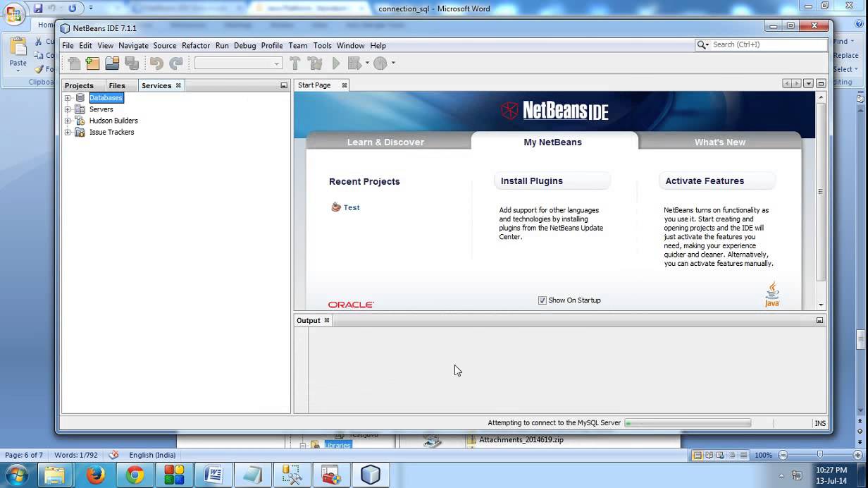Click the Clean and Build icon

pos(315,63)
